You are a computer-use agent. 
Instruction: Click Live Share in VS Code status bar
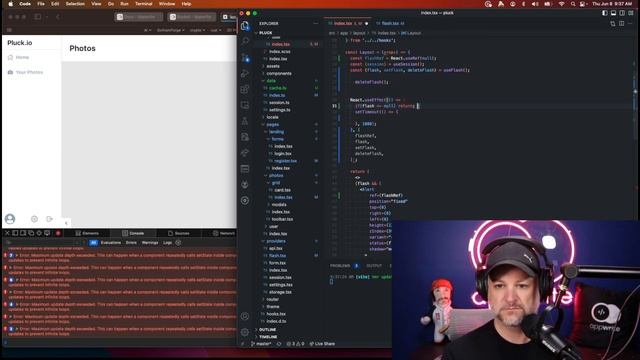(322, 344)
